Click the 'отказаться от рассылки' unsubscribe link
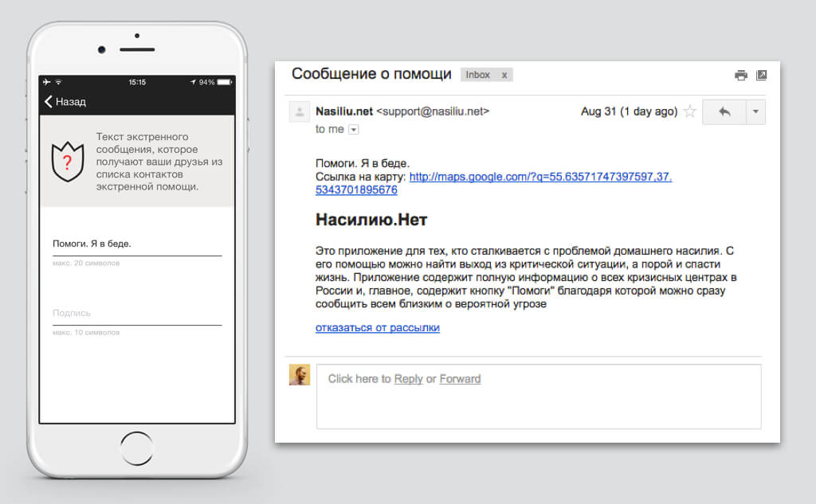 (x=377, y=327)
